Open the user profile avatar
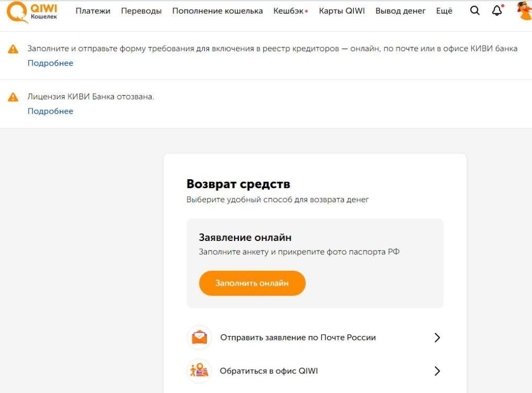532x393 pixels. coord(525,11)
